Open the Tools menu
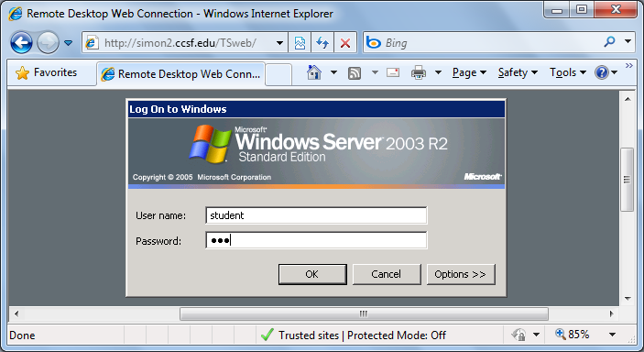Image resolution: width=644 pixels, height=352 pixels. pos(568,72)
